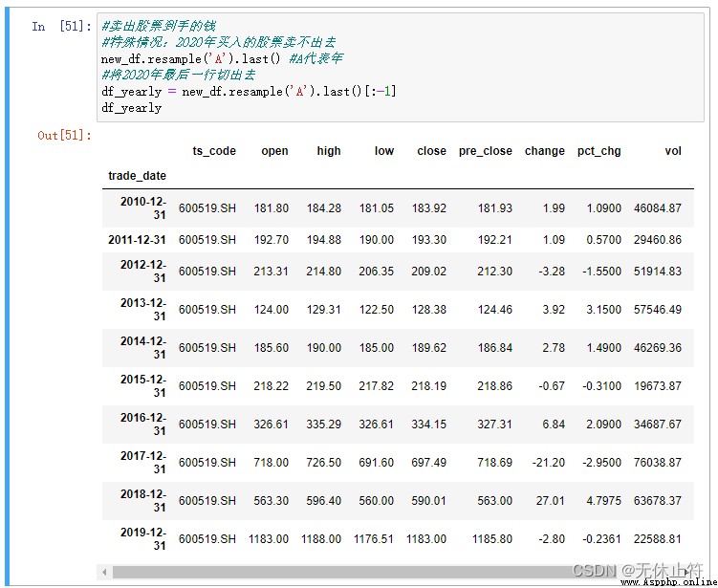
Task: Click the open value 718.00
Action: tap(272, 463)
